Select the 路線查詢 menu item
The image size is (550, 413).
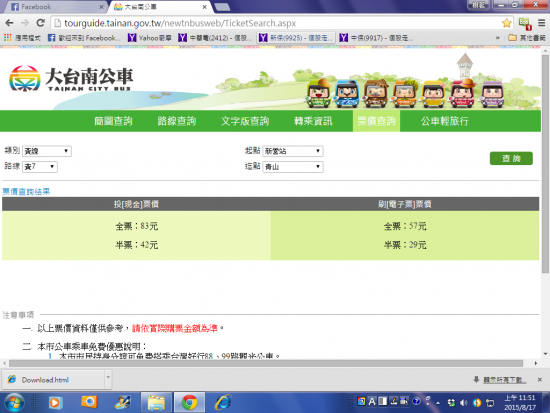pos(176,121)
